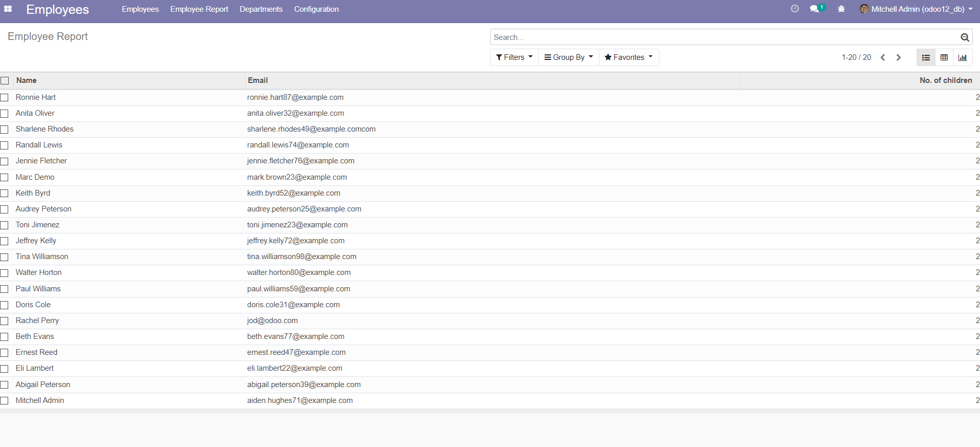
Task: Open the apps grid home menu icon
Action: (x=8, y=9)
